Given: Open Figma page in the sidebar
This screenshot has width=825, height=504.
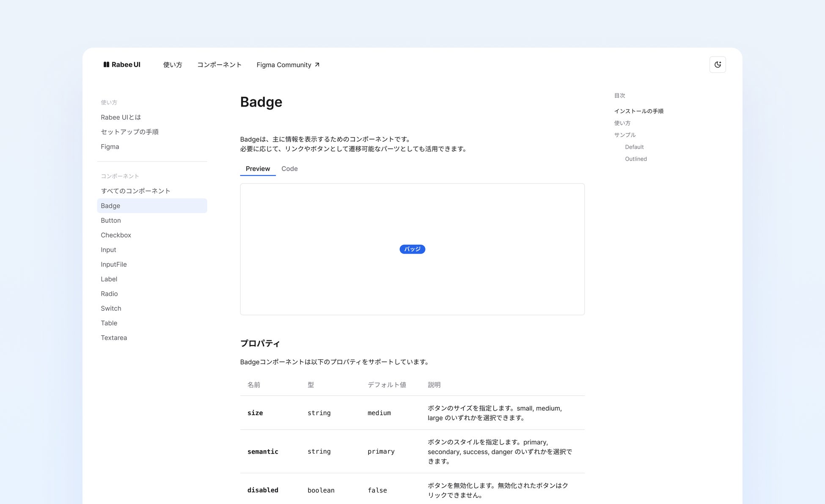Looking at the screenshot, I should (110, 147).
